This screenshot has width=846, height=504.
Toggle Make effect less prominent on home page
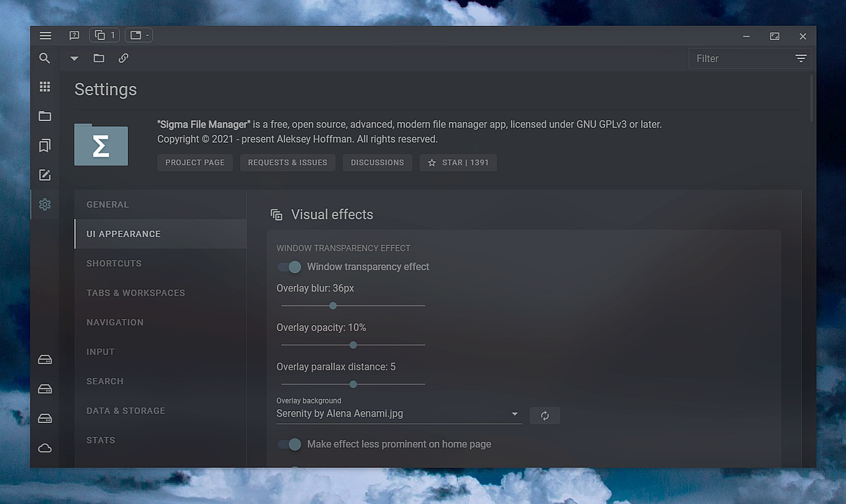290,444
